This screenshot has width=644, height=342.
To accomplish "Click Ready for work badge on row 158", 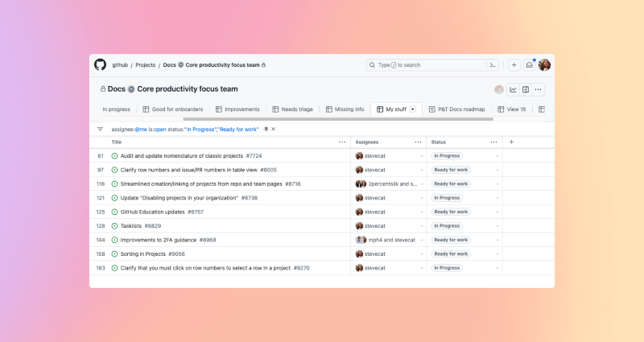I will point(451,253).
